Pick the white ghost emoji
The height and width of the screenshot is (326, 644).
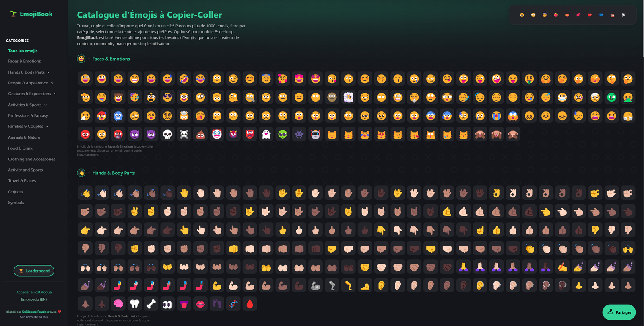(266, 134)
